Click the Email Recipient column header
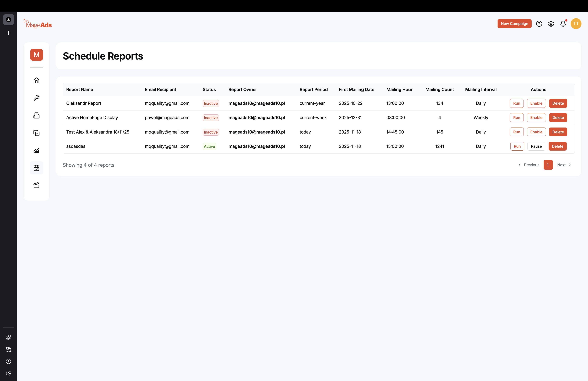Image resolution: width=588 pixels, height=381 pixels. [x=160, y=89]
